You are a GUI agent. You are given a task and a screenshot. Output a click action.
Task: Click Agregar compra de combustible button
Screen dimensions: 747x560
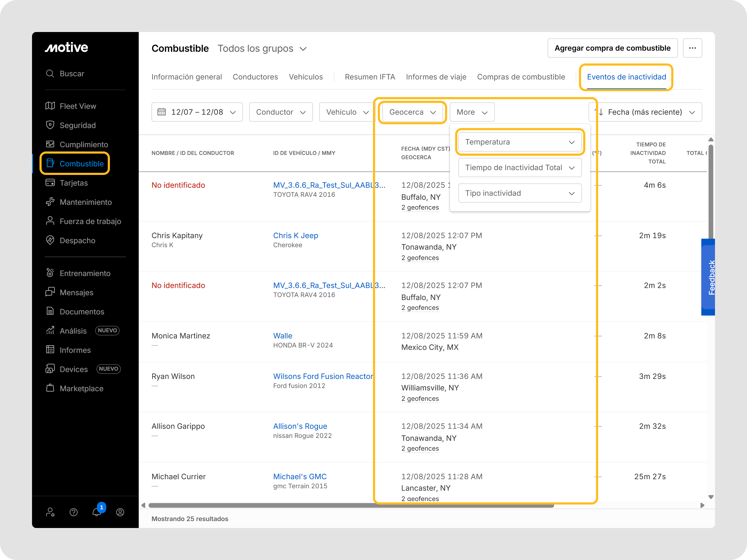[612, 48]
